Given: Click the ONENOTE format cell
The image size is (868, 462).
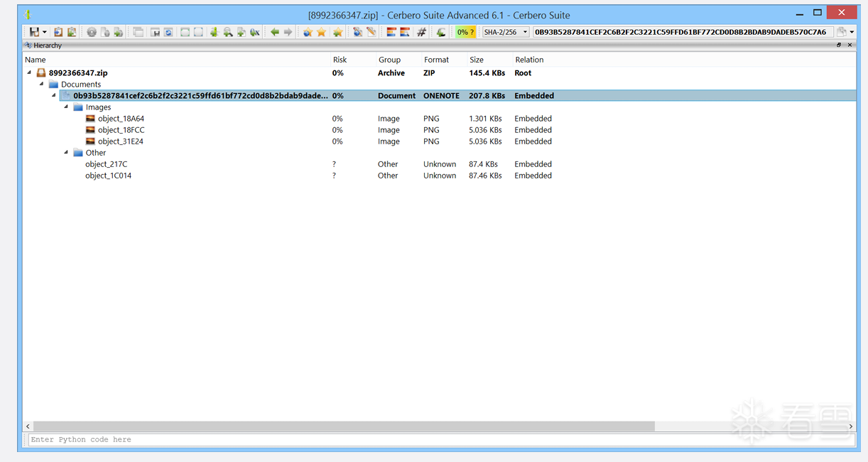Looking at the screenshot, I should (x=441, y=95).
